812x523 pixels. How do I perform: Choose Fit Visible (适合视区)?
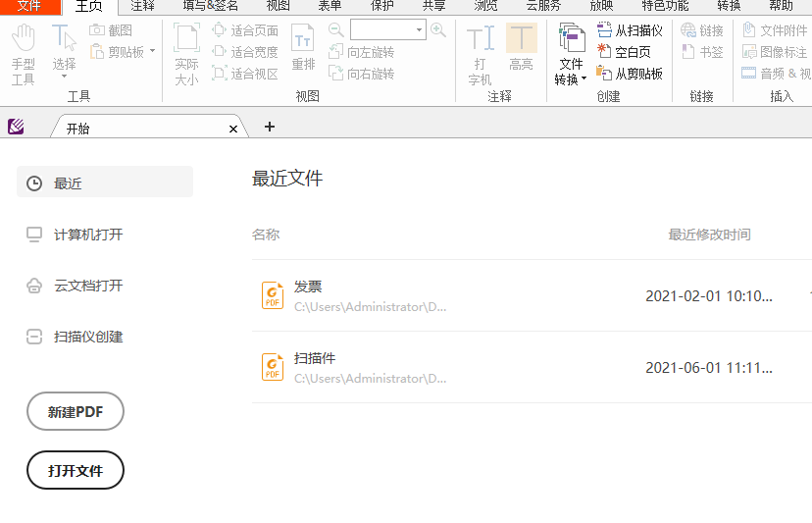[x=245, y=74]
